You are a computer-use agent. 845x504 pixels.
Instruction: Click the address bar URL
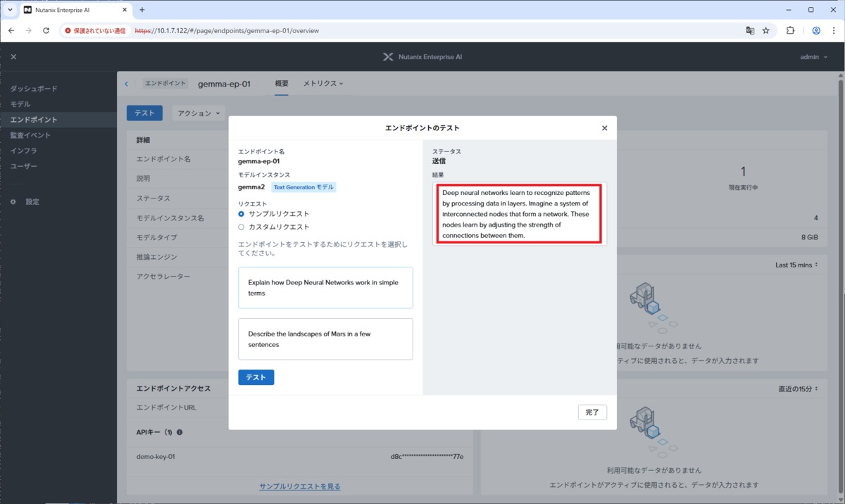[x=227, y=31]
